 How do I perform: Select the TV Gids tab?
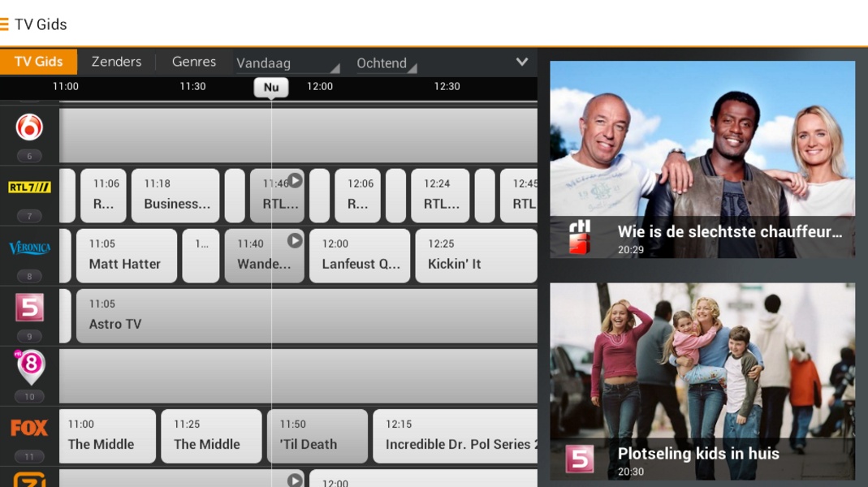tap(38, 62)
